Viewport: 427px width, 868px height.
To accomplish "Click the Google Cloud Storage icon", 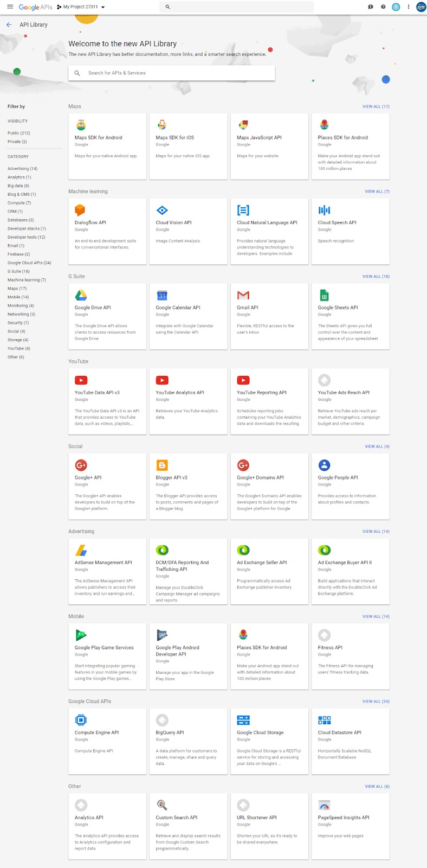I will pyautogui.click(x=243, y=720).
